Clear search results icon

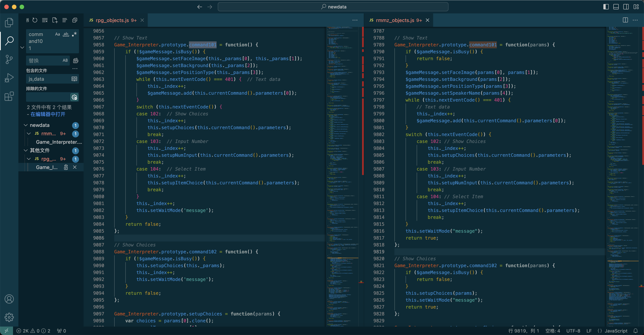(x=45, y=20)
